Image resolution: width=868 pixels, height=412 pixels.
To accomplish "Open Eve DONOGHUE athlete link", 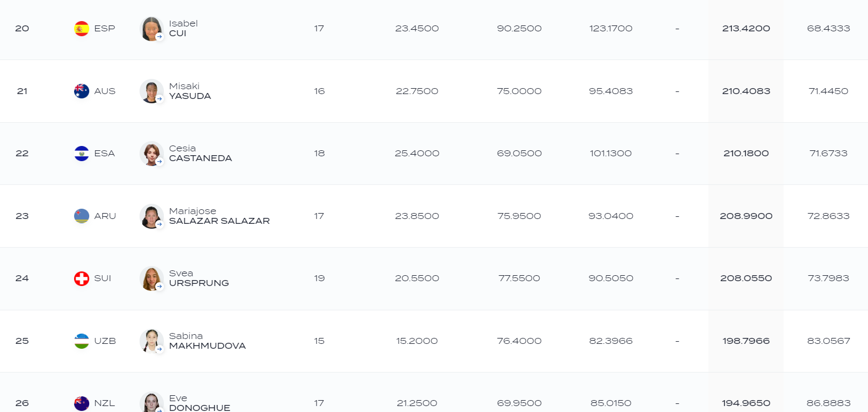I will point(200,403).
